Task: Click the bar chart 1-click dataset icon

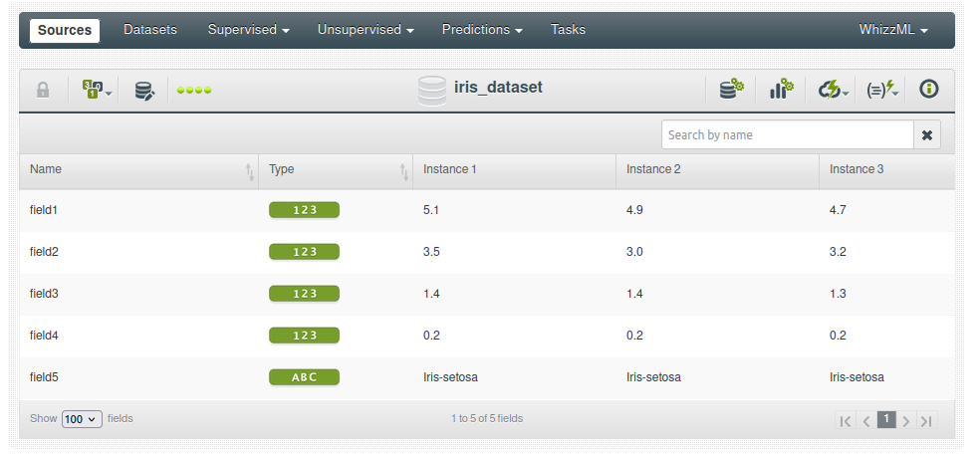Action: tap(781, 90)
